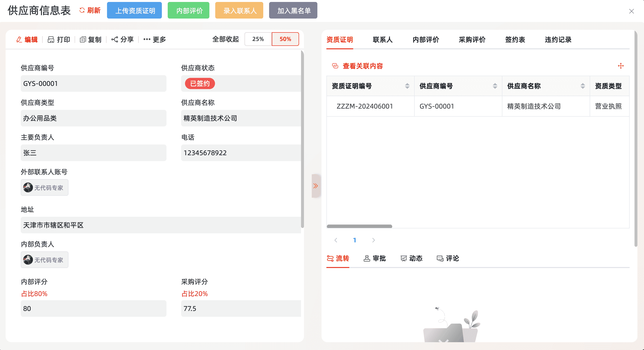
Task: Open the 审批 tab
Action: click(x=374, y=258)
